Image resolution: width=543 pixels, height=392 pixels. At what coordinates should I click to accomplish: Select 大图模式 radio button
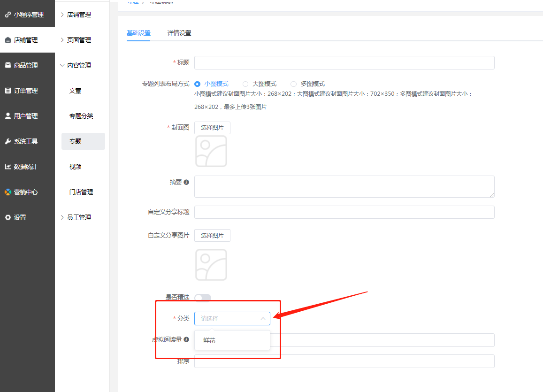245,84
